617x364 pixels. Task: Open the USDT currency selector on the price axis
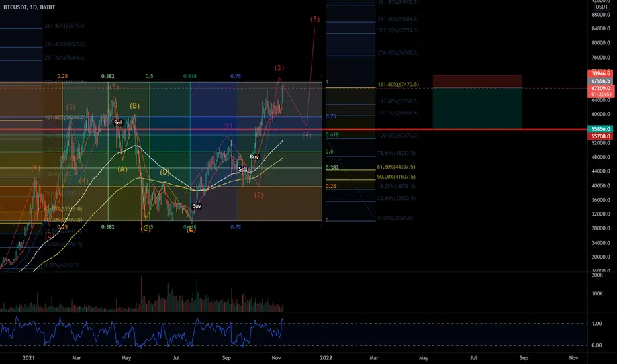click(602, 7)
